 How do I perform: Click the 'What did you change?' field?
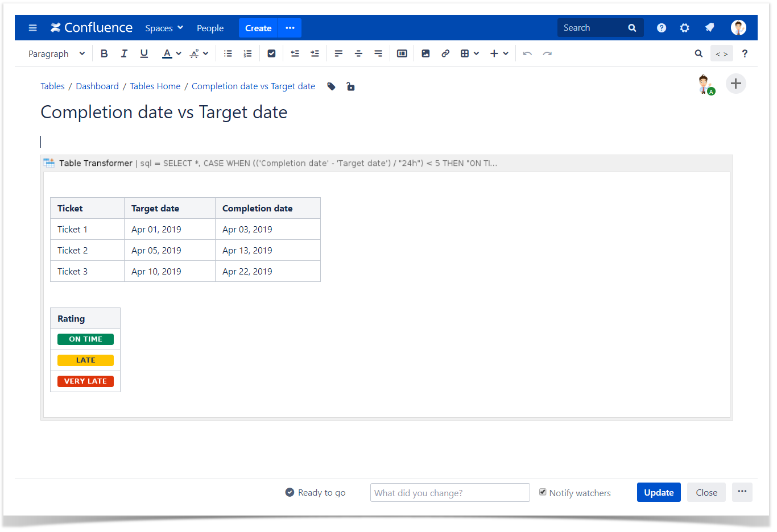pyautogui.click(x=449, y=493)
